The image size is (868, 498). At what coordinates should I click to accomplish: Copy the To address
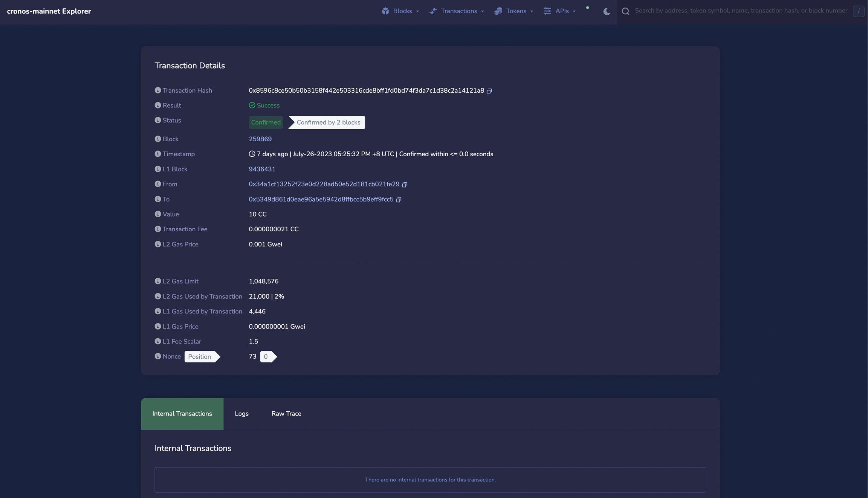pyautogui.click(x=399, y=200)
